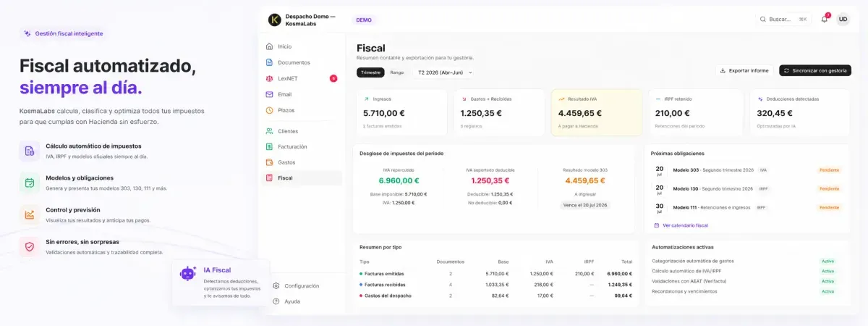Click the Control y previsión chart icon

point(30,214)
